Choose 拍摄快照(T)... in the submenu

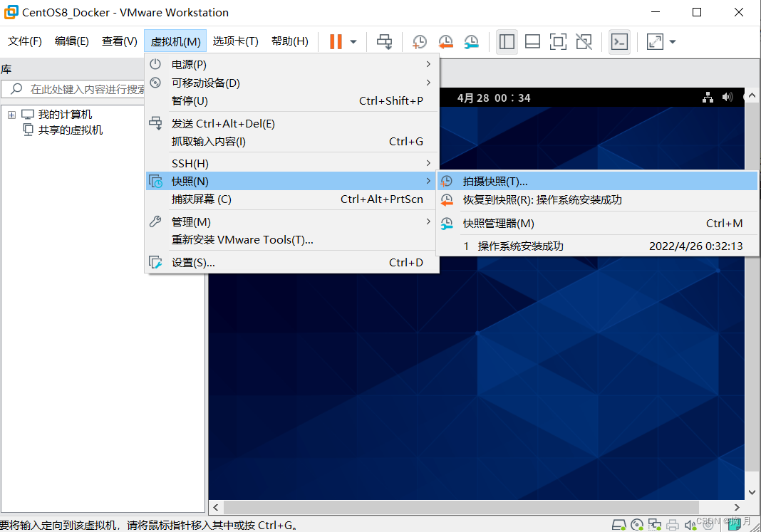click(x=597, y=182)
